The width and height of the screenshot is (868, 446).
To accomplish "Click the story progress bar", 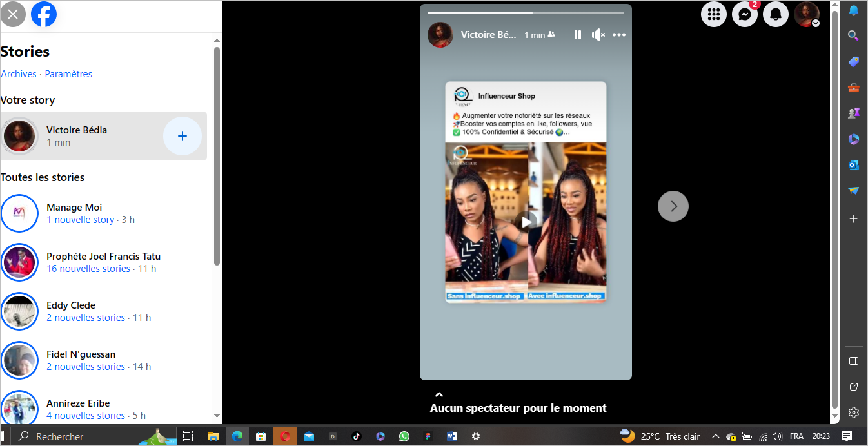I will (526, 12).
